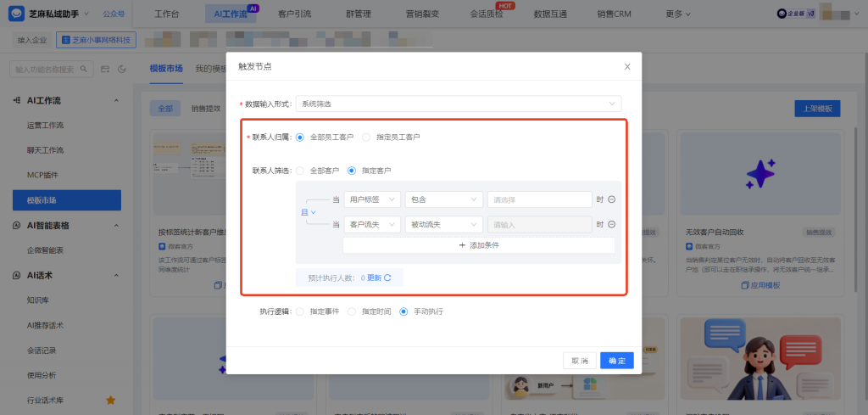Viewport: 868px width, 415px height.
Task: Open the 无效客户自动回收 template thumbnail
Action: pyautogui.click(x=760, y=174)
